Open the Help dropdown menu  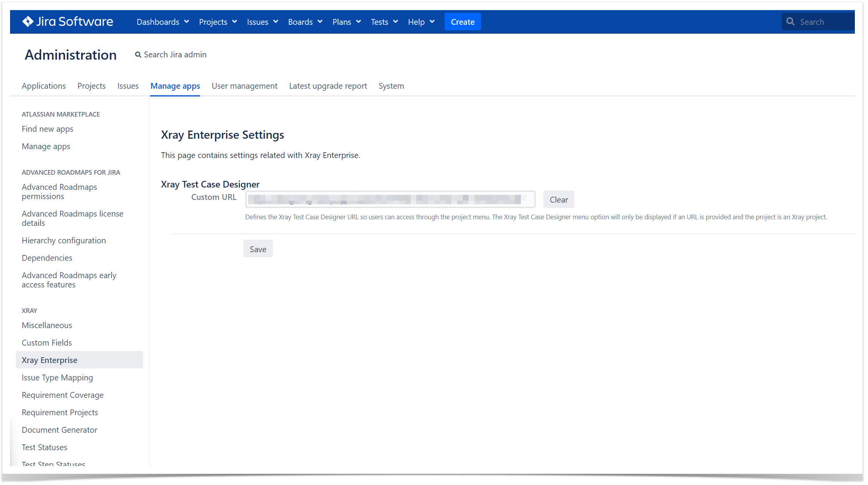pyautogui.click(x=421, y=22)
